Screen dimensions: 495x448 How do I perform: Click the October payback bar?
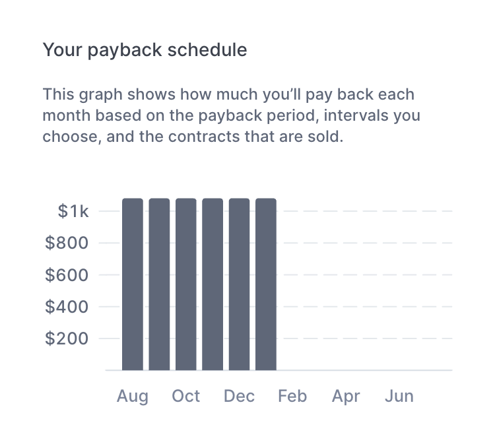[186, 284]
